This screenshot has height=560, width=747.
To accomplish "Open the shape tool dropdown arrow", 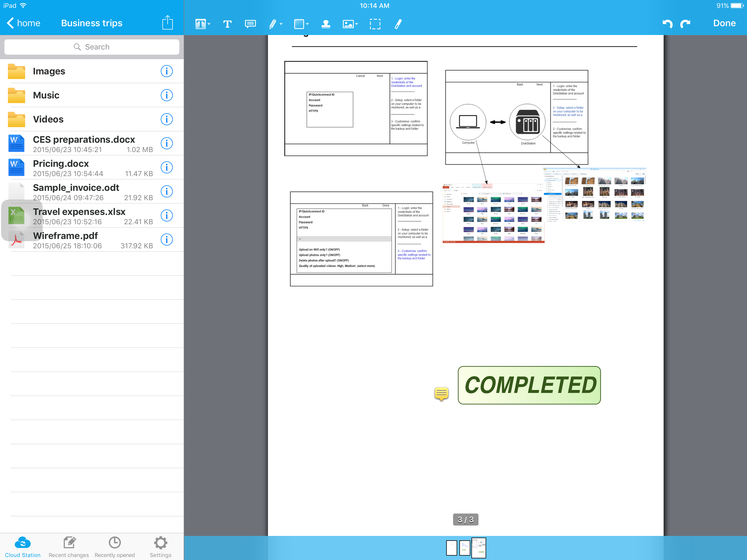I will 307,24.
